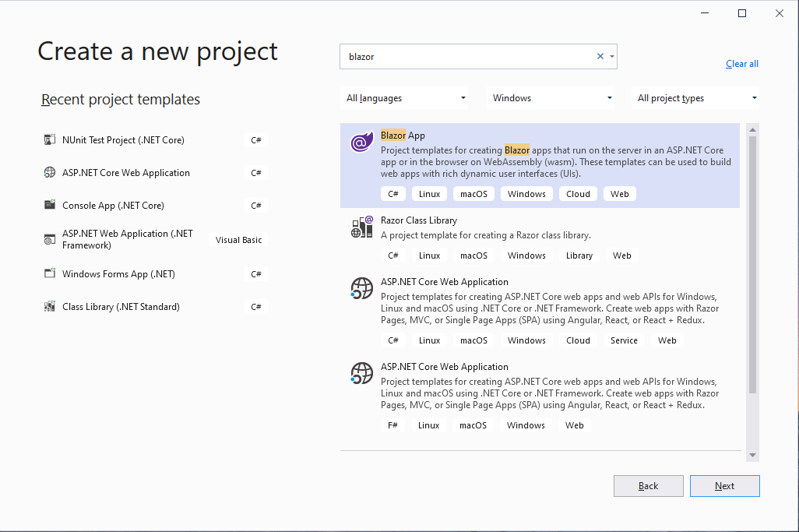Click the Windows Forms App icon
This screenshot has width=799, height=532.
click(x=50, y=274)
